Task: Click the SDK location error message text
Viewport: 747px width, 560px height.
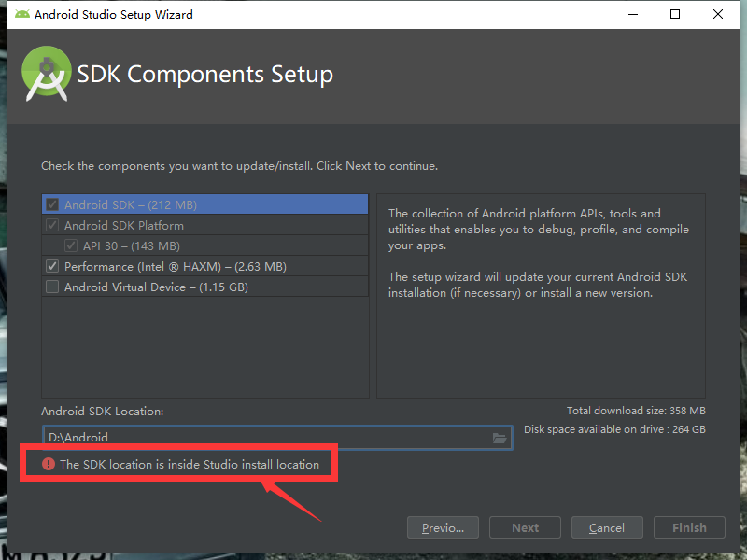Action: pos(190,464)
